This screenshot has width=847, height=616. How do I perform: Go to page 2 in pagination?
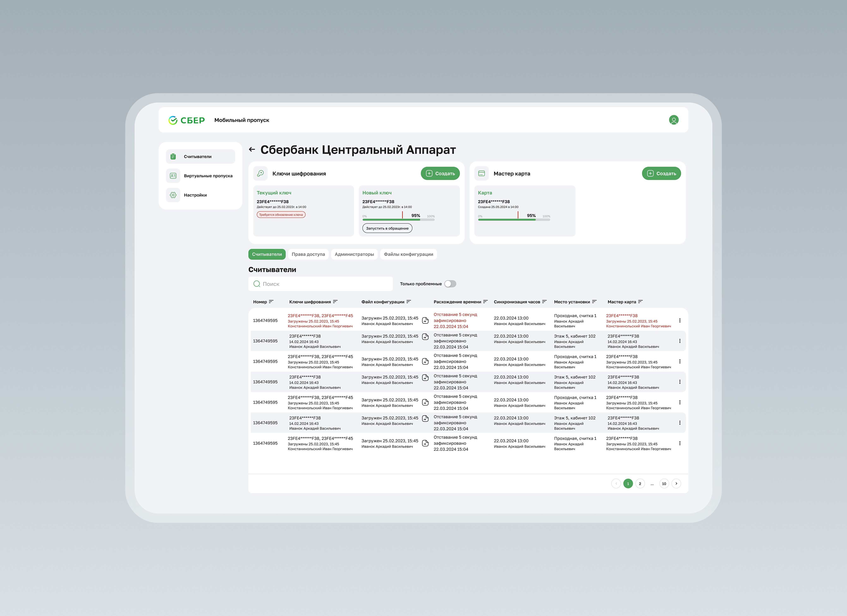pyautogui.click(x=640, y=483)
